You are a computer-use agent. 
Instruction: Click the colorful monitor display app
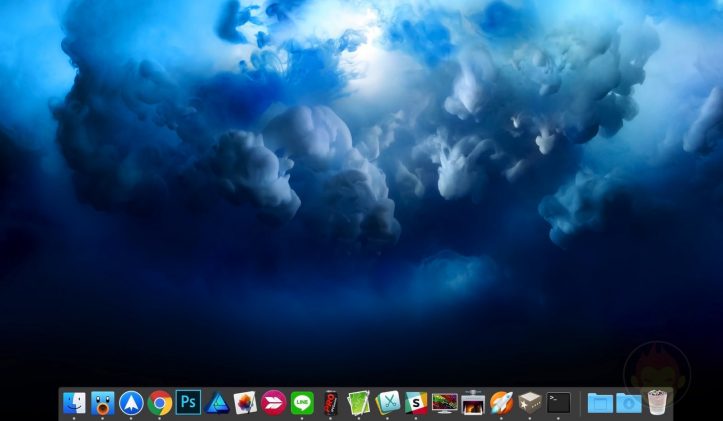(444, 403)
